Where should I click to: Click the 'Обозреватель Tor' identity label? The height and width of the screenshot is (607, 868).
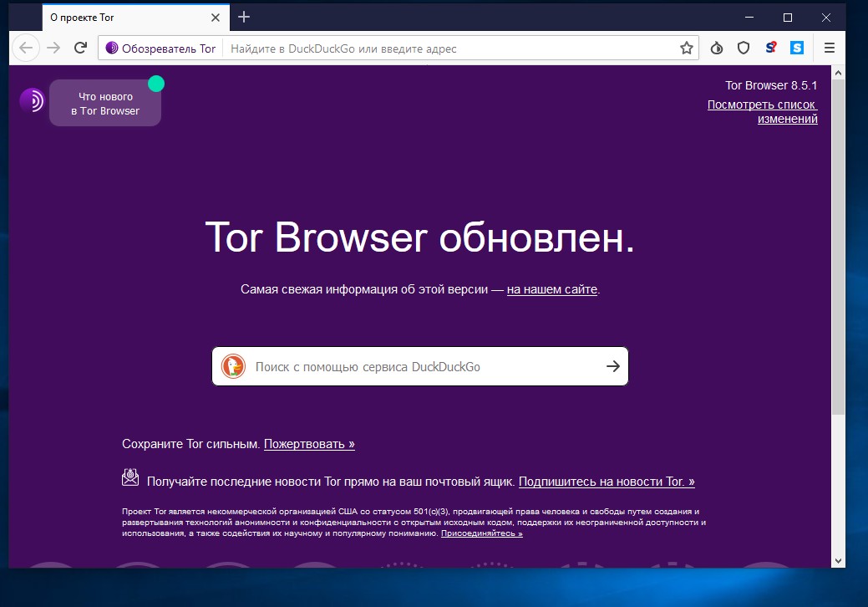pos(168,48)
